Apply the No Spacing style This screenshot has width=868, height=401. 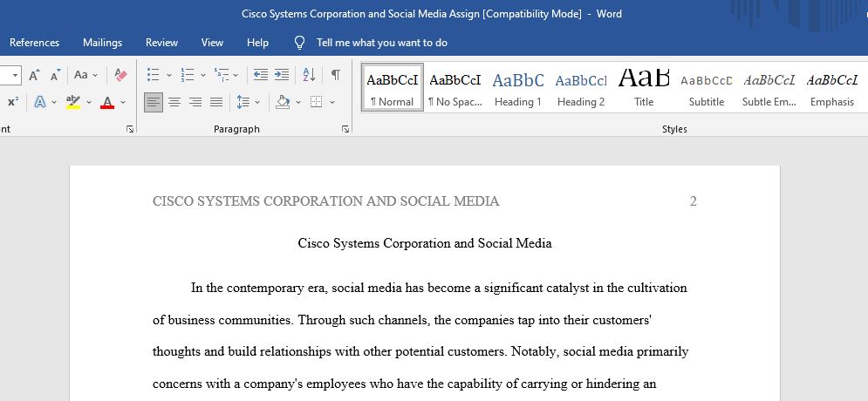[x=455, y=87]
